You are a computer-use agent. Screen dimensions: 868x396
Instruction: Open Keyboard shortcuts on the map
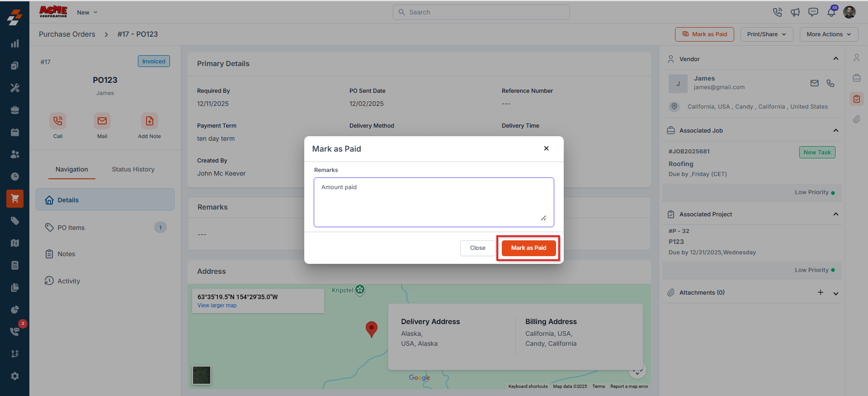[528, 386]
